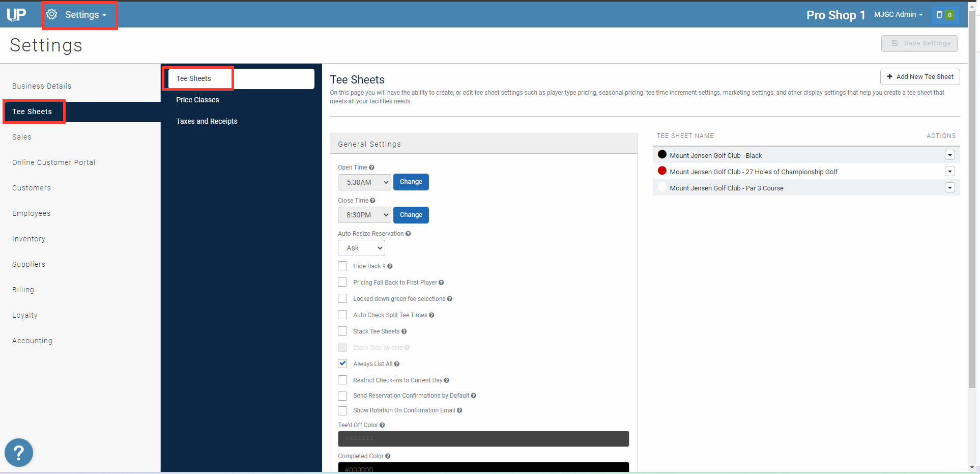Screen dimensions: 980x474
Task: Open the Open Time 5:30AM dropdown
Action: tap(364, 182)
